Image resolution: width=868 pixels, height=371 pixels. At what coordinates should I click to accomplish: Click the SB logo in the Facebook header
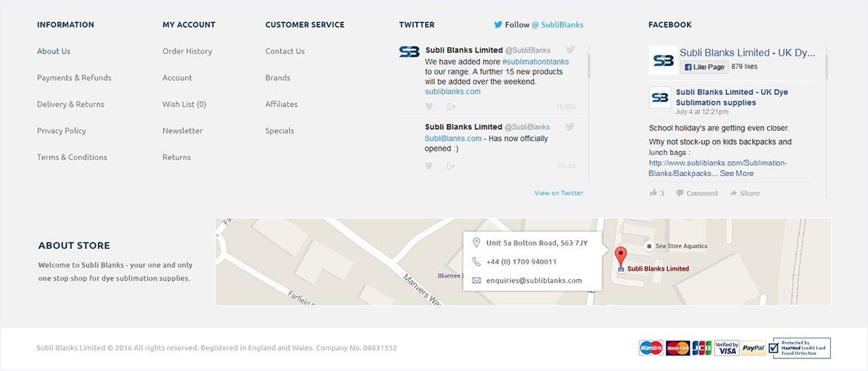pos(662,60)
